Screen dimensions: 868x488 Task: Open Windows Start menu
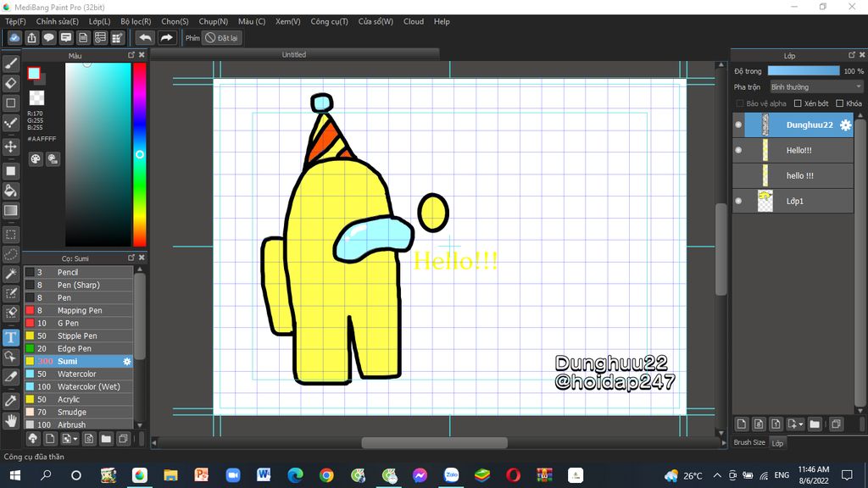pyautogui.click(x=15, y=475)
